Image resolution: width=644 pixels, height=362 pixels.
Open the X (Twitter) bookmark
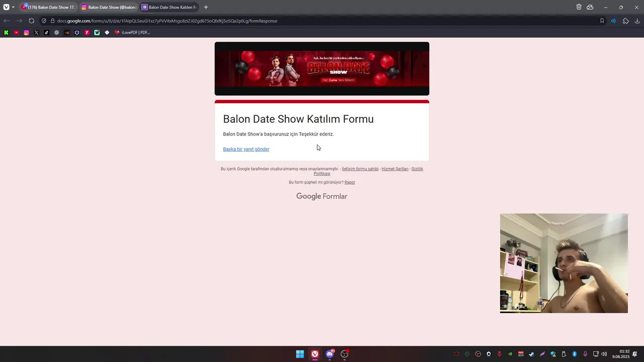37,32
